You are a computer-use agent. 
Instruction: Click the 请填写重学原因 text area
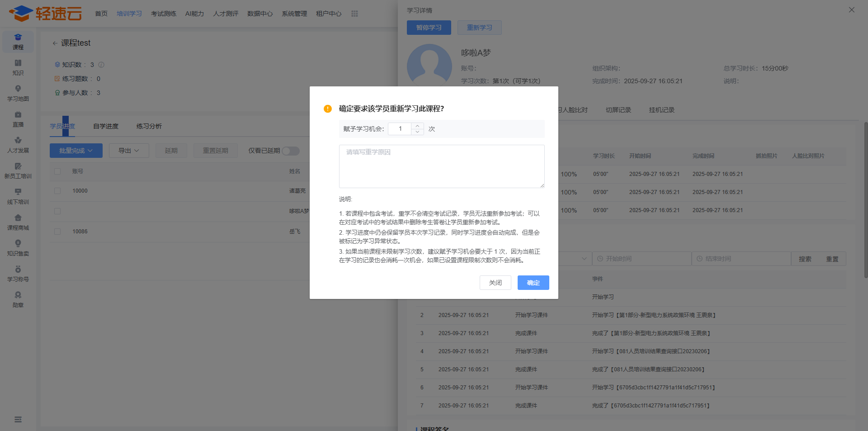[441, 166]
